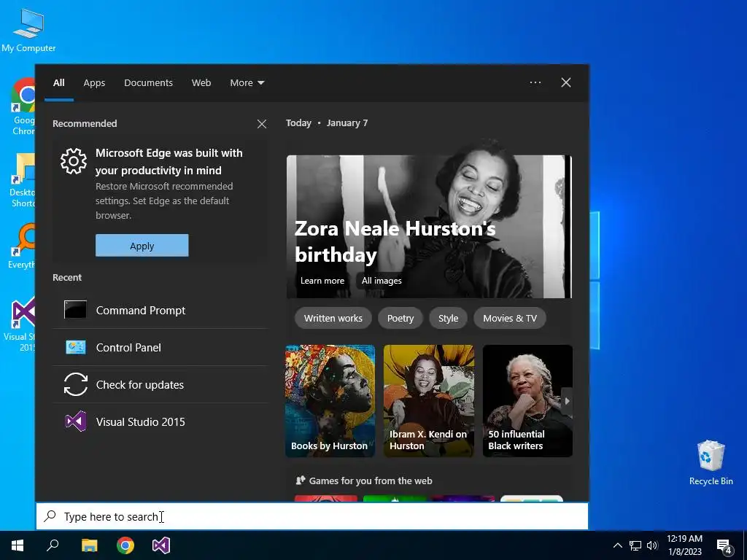The height and width of the screenshot is (560, 747).
Task: Open Ibram X. Kendi on Hurston card
Action: pyautogui.click(x=429, y=401)
